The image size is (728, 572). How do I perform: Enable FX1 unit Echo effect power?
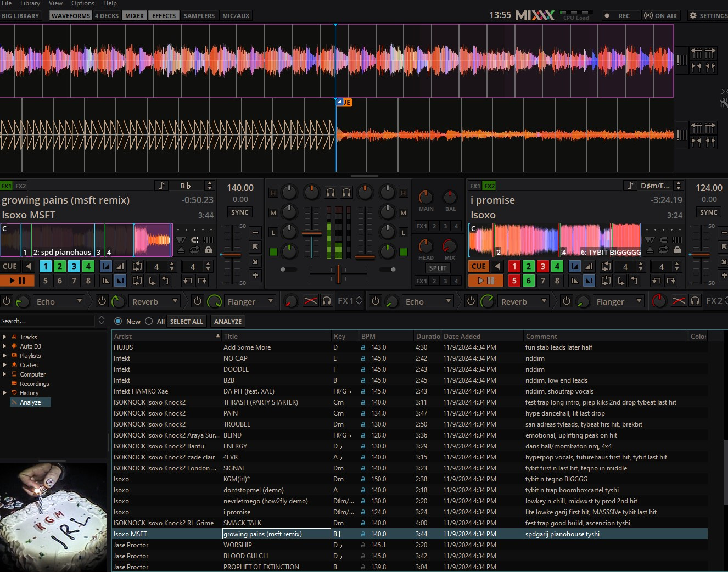[x=7, y=301]
